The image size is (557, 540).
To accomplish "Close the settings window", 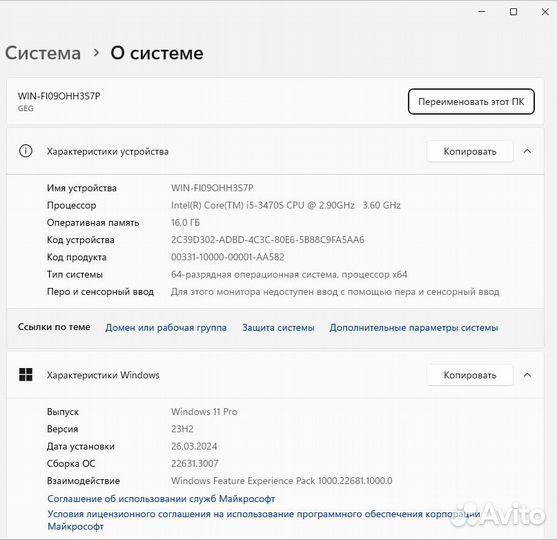I will (x=545, y=12).
